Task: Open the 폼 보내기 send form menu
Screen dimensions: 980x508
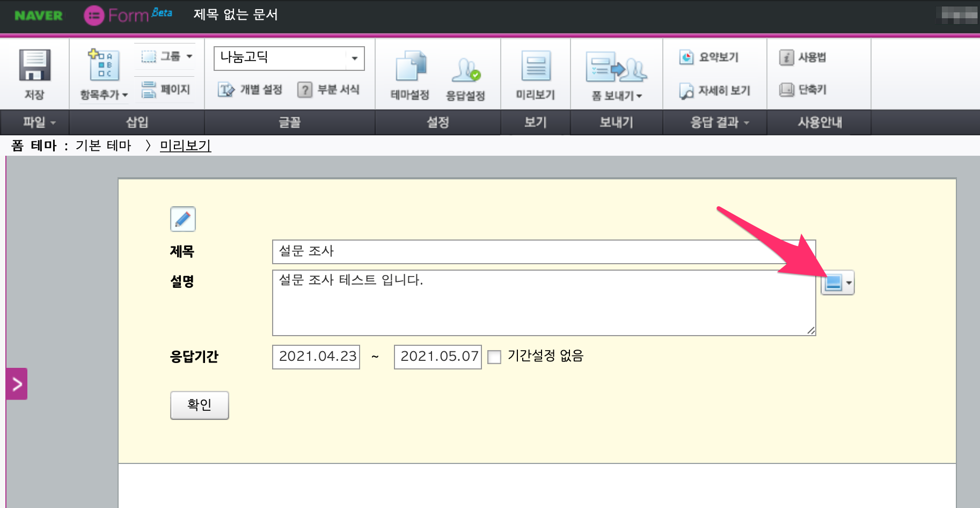Action: pos(616,76)
